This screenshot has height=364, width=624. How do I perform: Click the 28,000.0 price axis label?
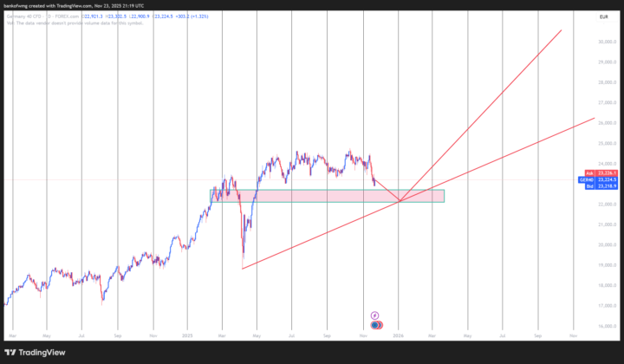(608, 82)
